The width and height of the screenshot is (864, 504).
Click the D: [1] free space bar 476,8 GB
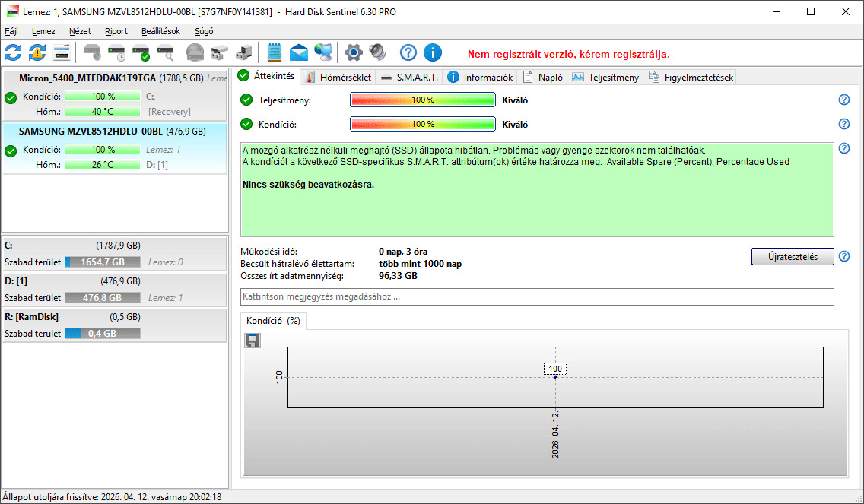point(103,298)
